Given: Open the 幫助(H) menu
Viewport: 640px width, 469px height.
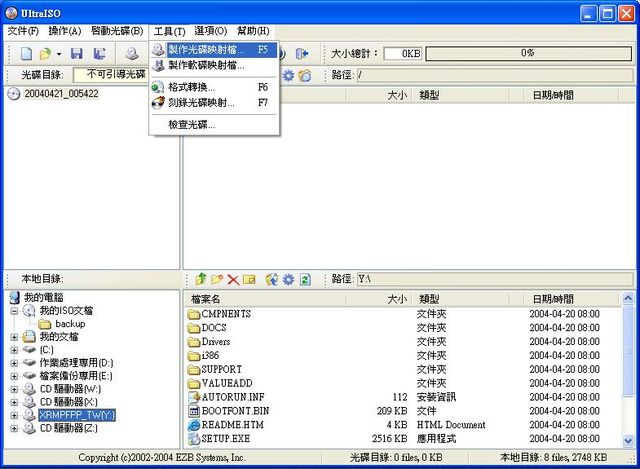Looking at the screenshot, I should click(x=253, y=31).
